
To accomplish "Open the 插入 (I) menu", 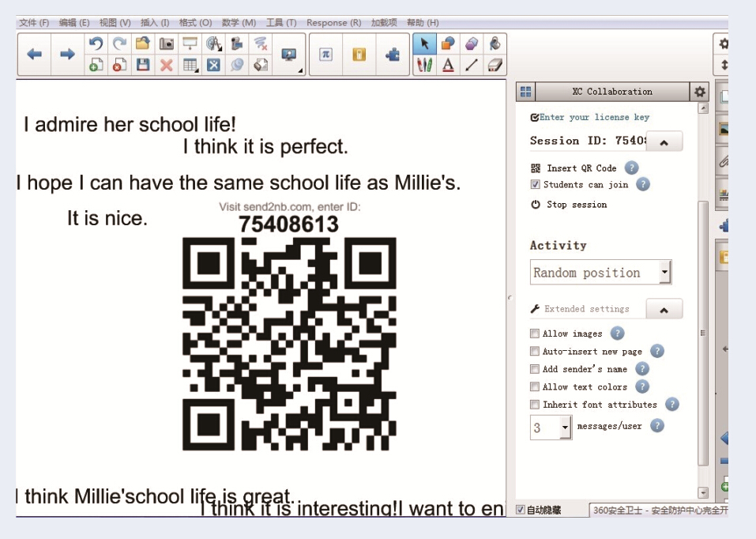I will click(x=155, y=23).
